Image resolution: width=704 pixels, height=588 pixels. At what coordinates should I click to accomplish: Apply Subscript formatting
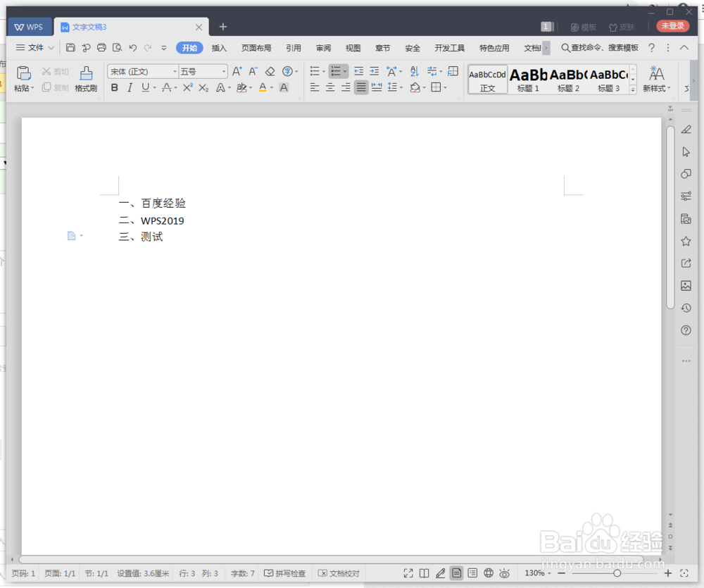203,87
